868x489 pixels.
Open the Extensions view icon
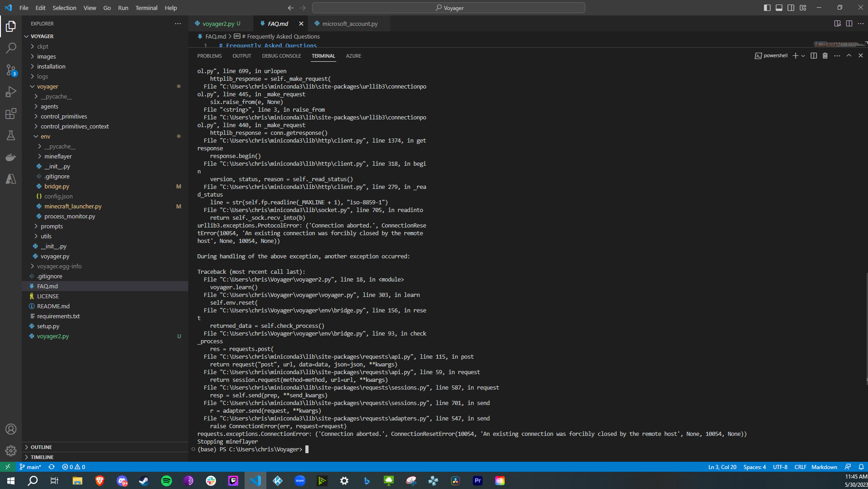[x=10, y=114]
